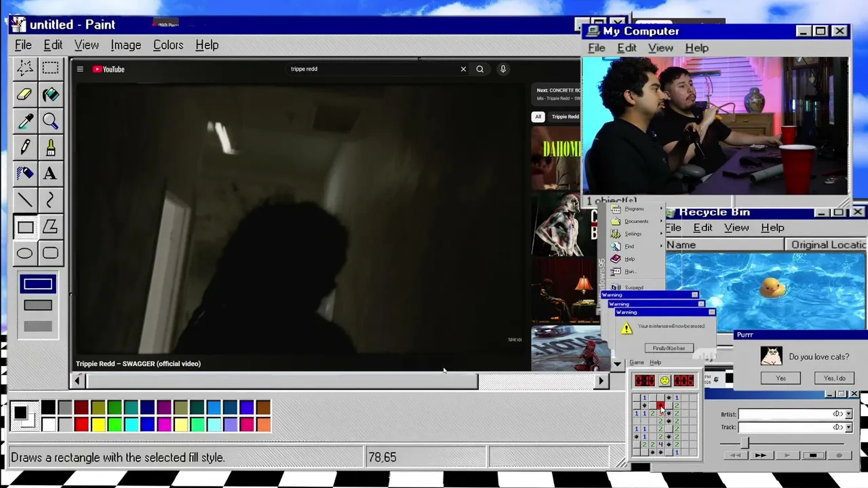Click the cat picture in Purrr dialog
This screenshot has width=868, height=488.
pos(771,356)
